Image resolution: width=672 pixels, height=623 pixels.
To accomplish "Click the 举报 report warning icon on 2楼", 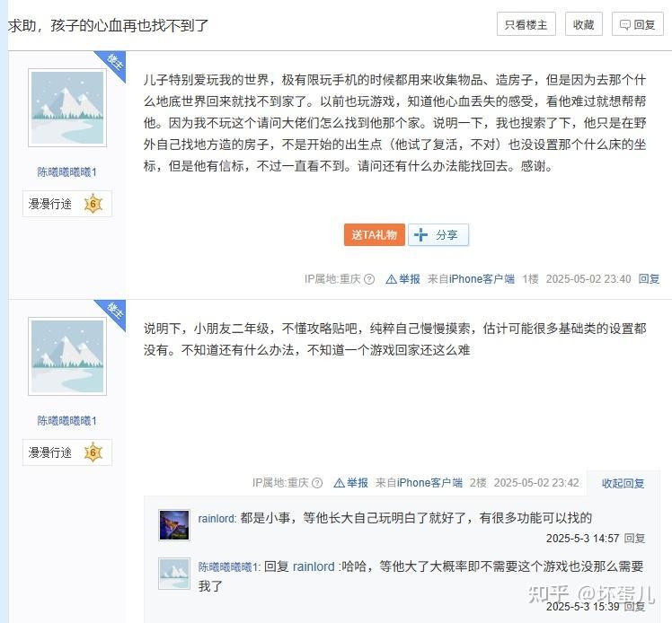I will [339, 483].
